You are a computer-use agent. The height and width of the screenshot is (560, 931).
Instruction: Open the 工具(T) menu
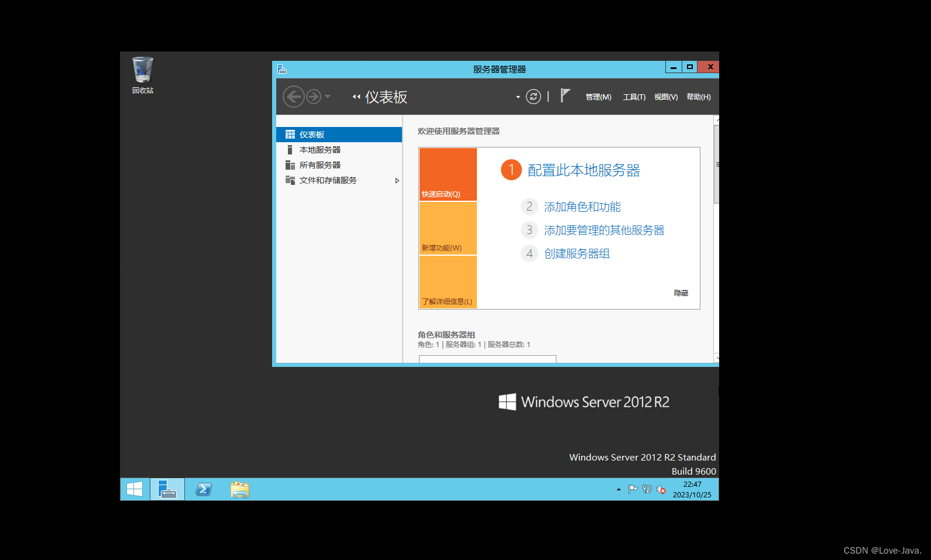634,97
